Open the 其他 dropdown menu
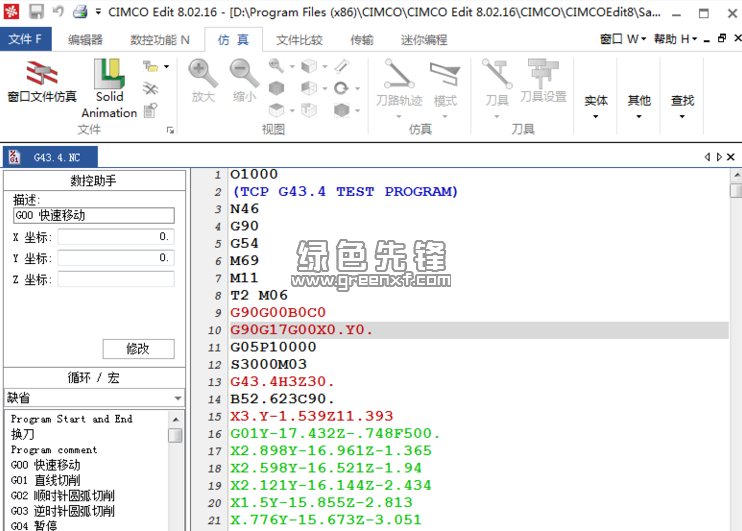 (639, 105)
